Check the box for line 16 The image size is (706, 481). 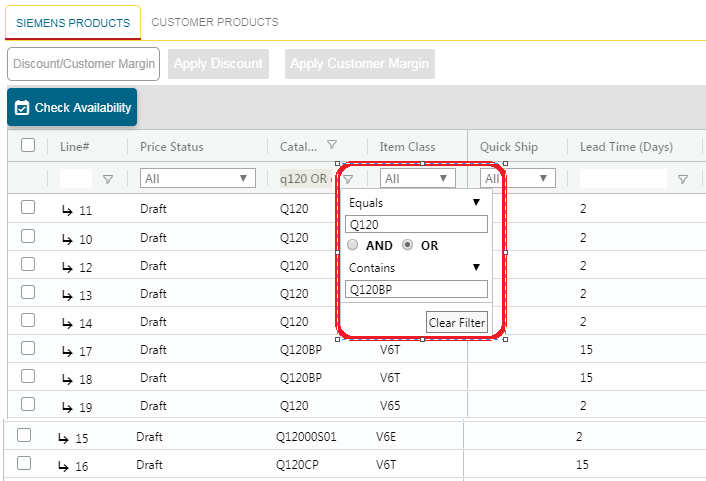(x=24, y=463)
